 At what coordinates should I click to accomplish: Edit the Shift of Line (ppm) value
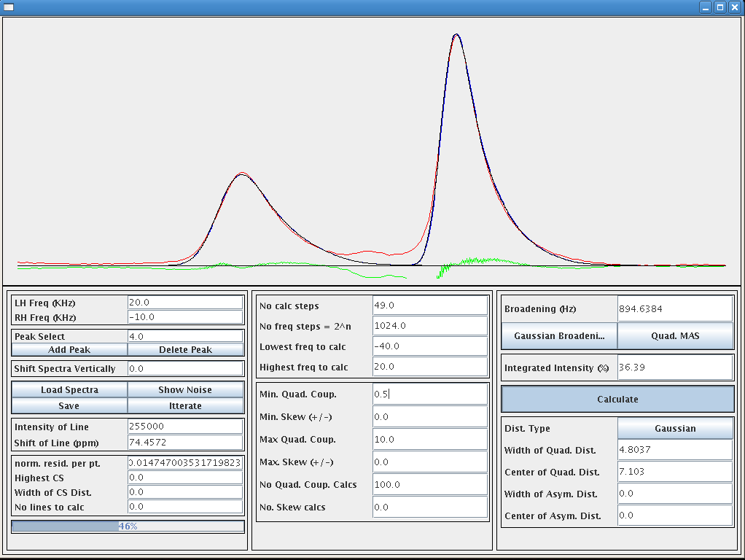[185, 443]
